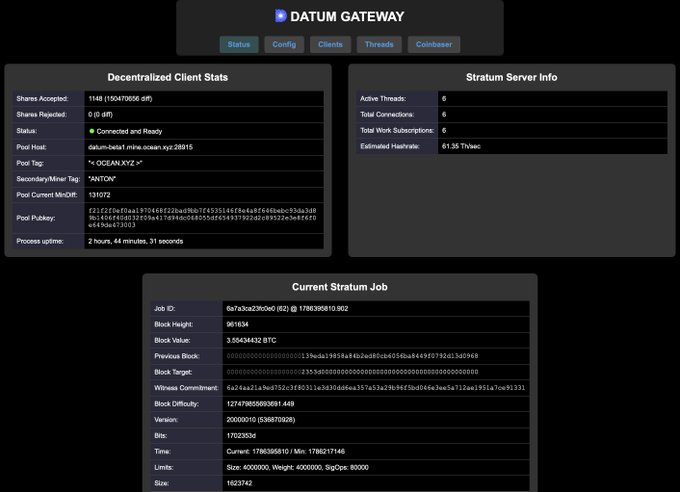
Task: Click the Limits Size, Weight, SigOps value
Action: pos(298,467)
